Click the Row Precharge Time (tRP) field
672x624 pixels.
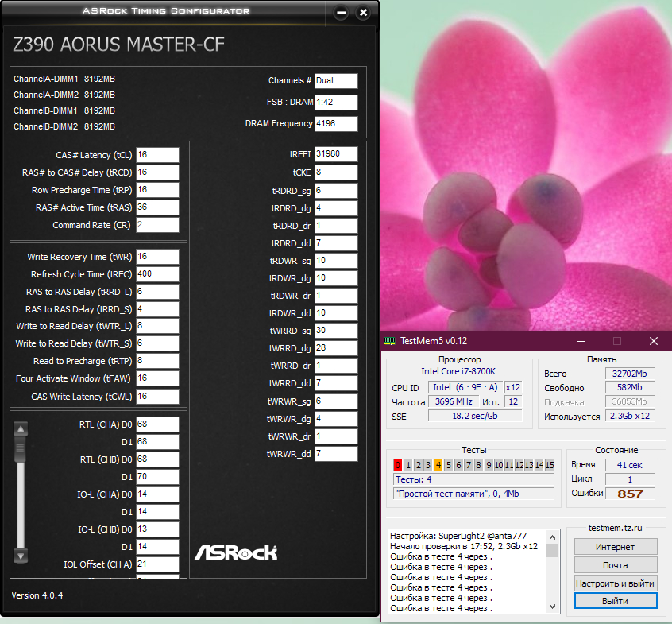coord(157,190)
